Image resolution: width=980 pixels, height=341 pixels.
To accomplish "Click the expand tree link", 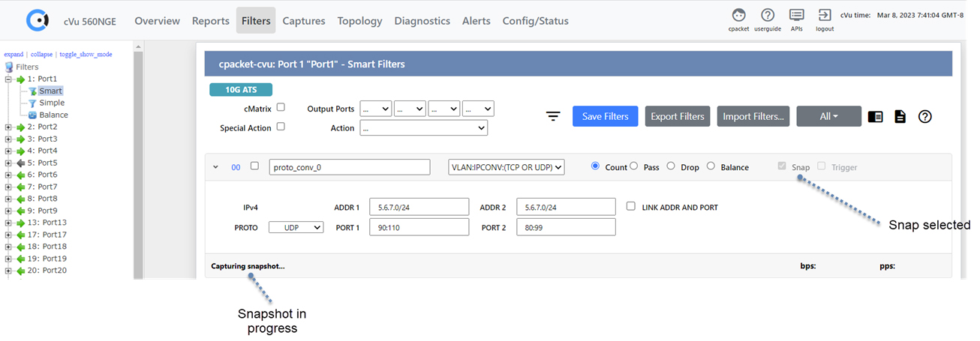I will (14, 54).
